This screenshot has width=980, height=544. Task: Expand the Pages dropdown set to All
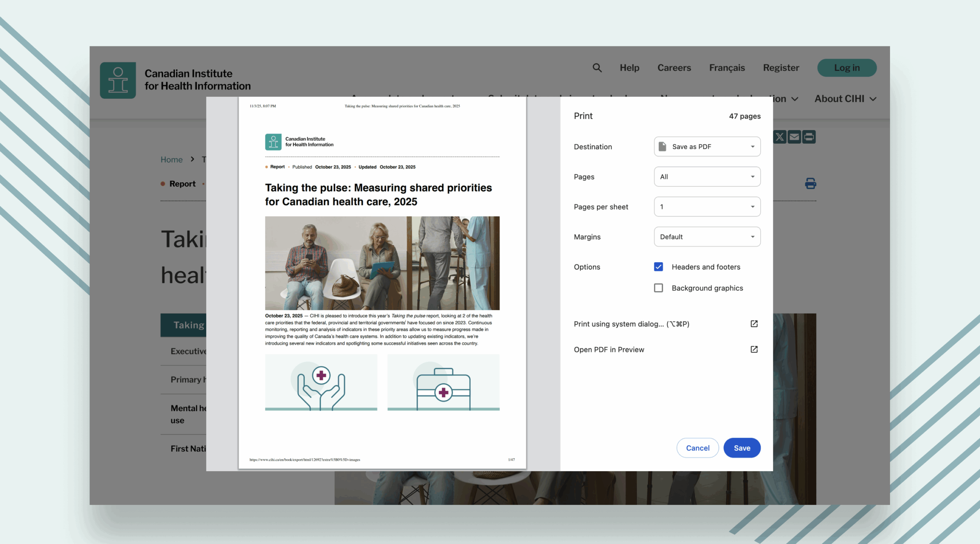pos(707,176)
